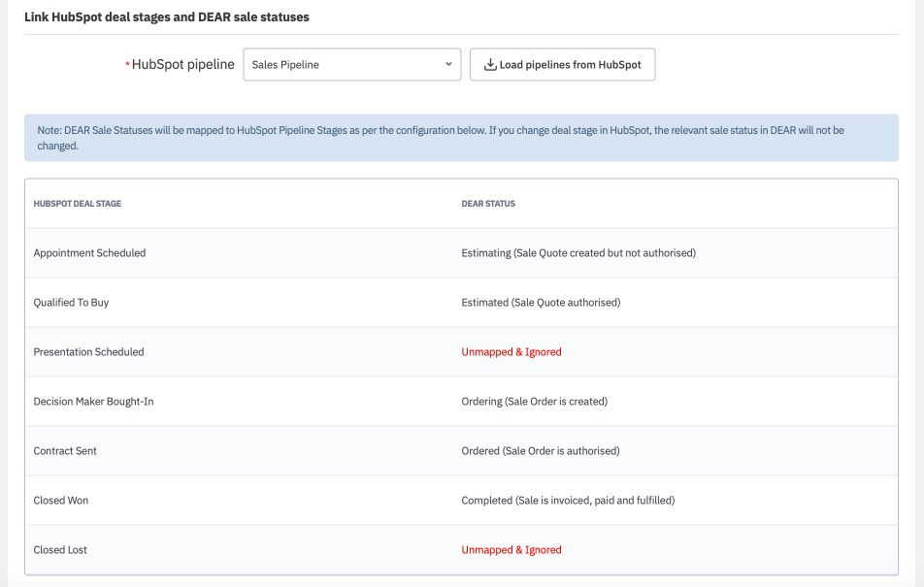Select the Decision Maker Bought-In stage

tap(93, 402)
